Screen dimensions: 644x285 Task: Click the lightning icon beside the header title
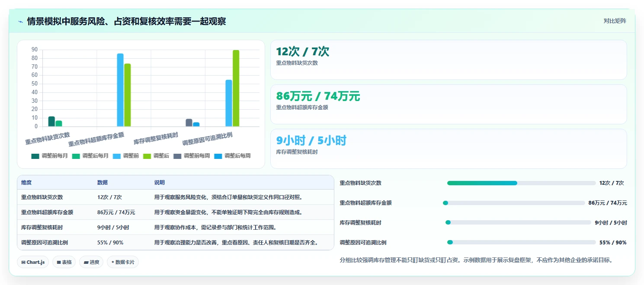[x=20, y=22]
